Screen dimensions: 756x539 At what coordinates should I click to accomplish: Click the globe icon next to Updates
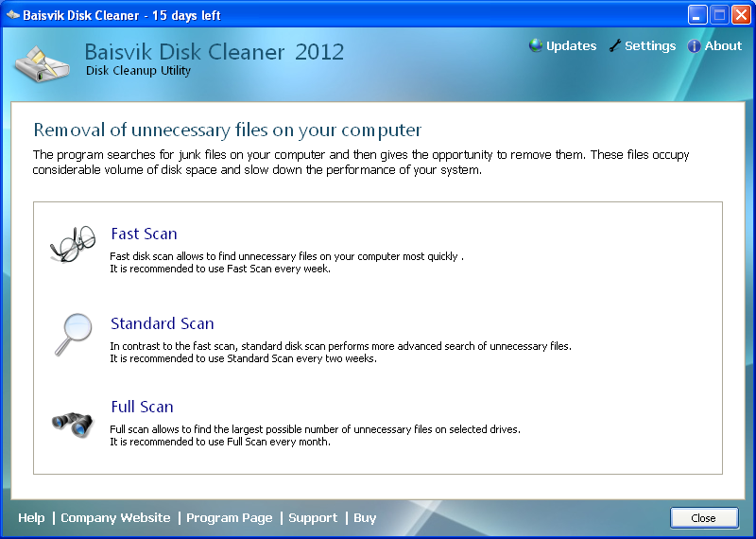click(x=536, y=45)
